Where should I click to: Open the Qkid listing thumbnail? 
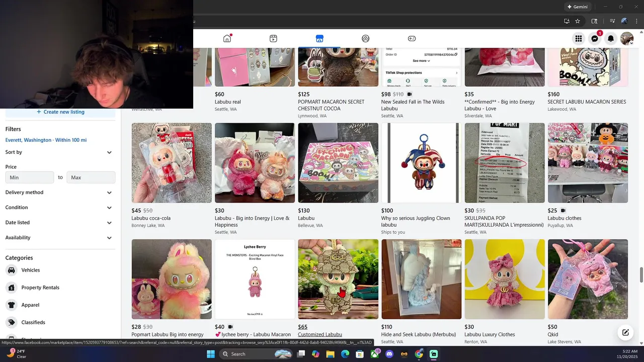[x=588, y=279]
